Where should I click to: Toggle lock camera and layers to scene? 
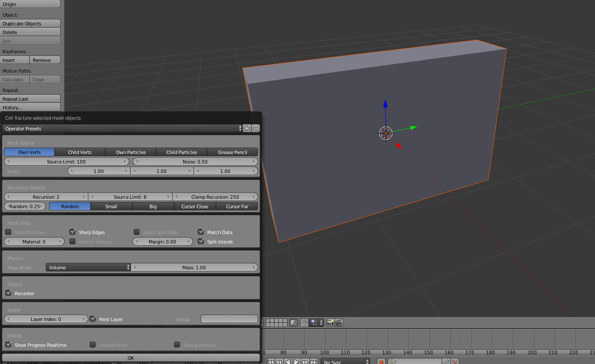[x=294, y=323]
